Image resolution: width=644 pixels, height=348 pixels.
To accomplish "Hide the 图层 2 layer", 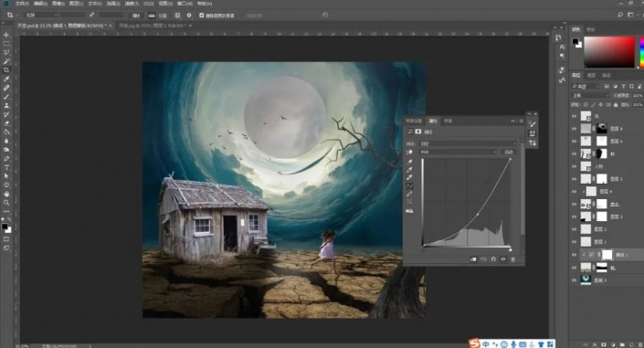I will 575,229.
